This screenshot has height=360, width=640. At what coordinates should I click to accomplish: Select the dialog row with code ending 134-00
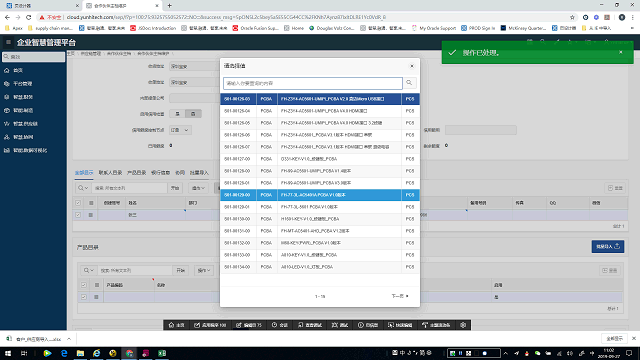click(320, 267)
